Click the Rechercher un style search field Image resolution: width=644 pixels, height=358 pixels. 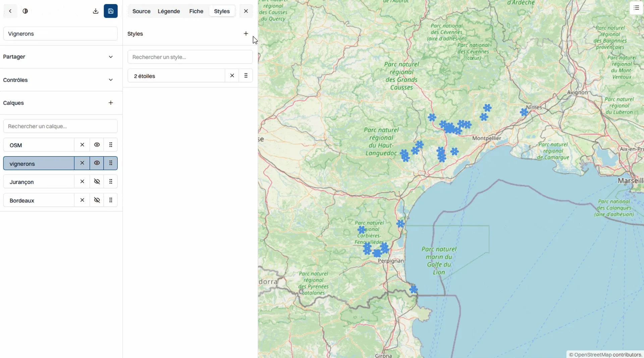click(x=190, y=57)
